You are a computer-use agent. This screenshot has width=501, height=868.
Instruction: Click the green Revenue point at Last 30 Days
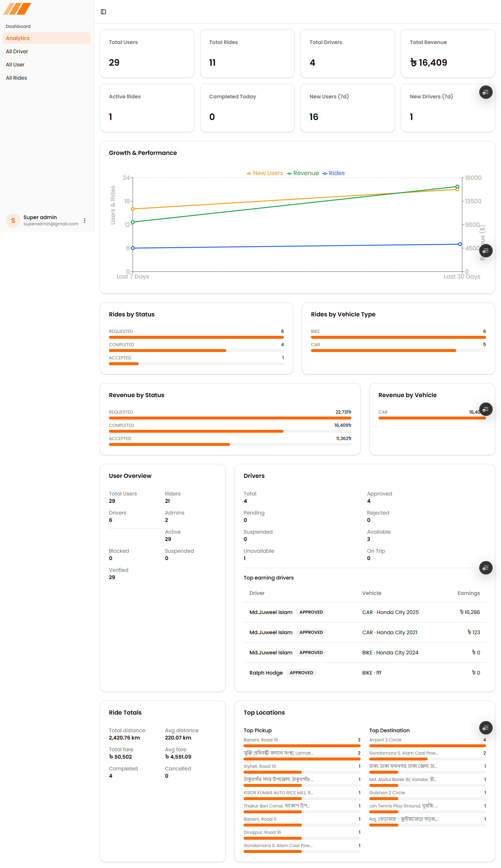(457, 187)
